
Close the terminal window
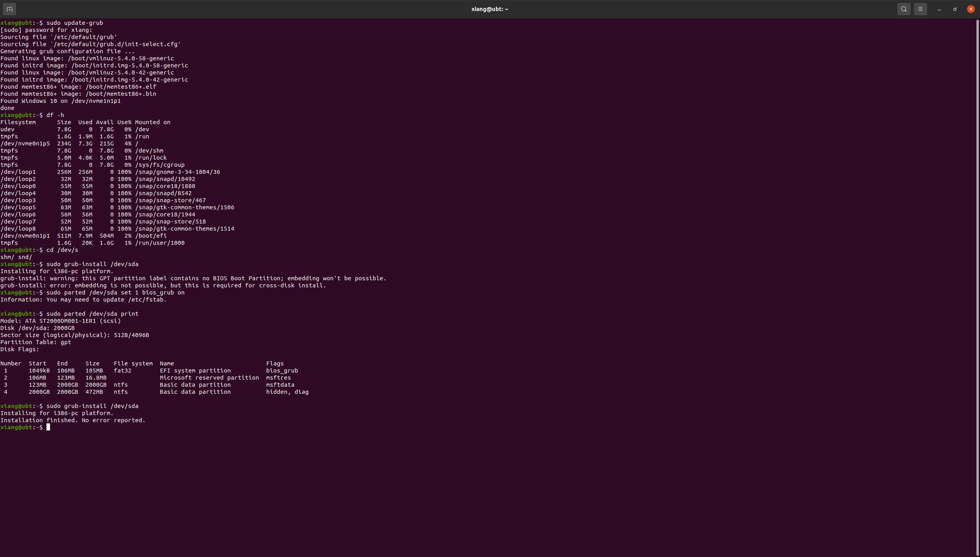tap(971, 9)
